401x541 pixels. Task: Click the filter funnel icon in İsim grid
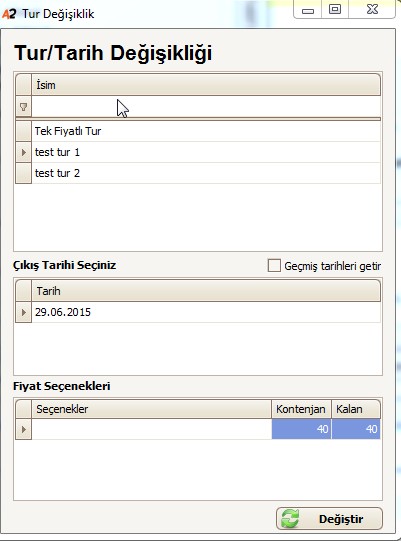click(x=23, y=107)
